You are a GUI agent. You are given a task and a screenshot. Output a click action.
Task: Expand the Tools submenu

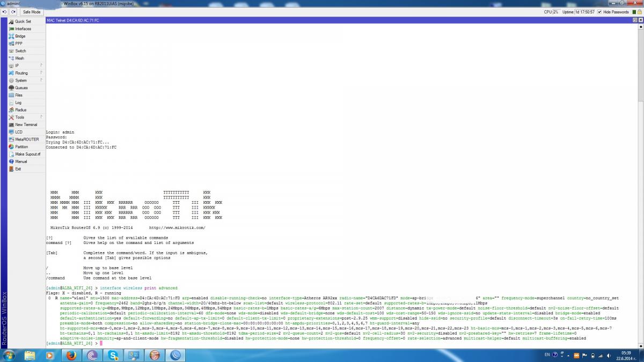click(19, 117)
